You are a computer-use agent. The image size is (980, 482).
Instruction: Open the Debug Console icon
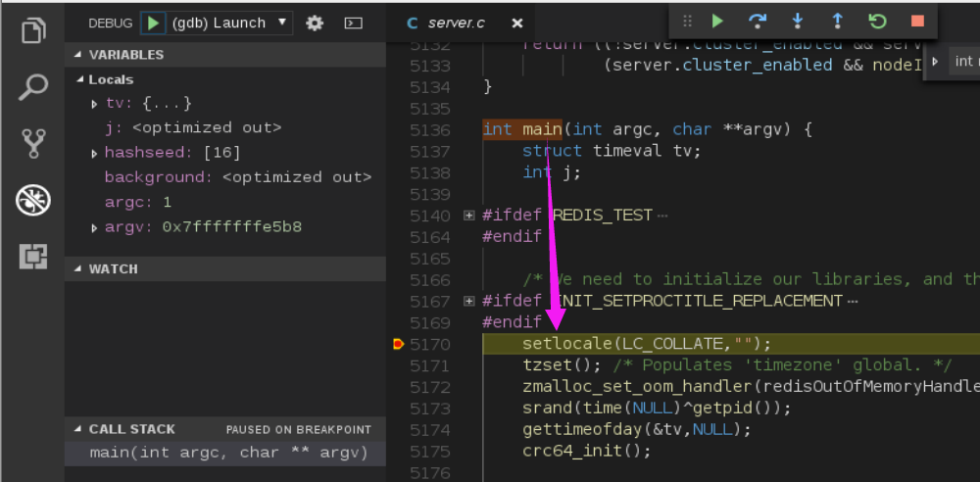click(x=354, y=23)
